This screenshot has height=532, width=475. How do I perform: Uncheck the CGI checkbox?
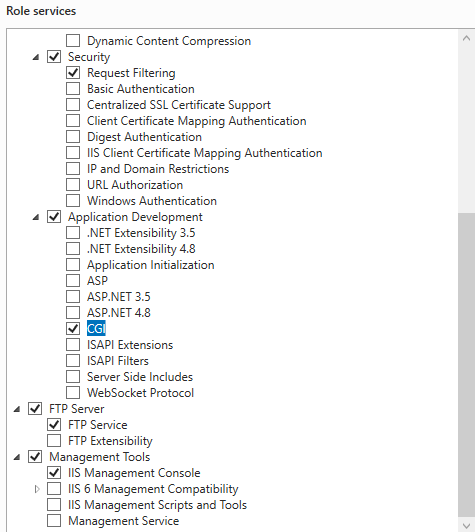73,328
